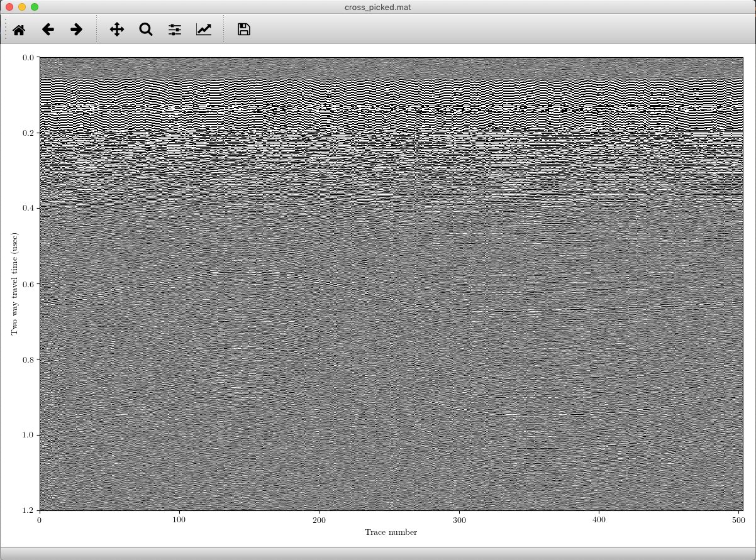Save the figure with floppy icon
The height and width of the screenshot is (560, 756).
pyautogui.click(x=244, y=30)
